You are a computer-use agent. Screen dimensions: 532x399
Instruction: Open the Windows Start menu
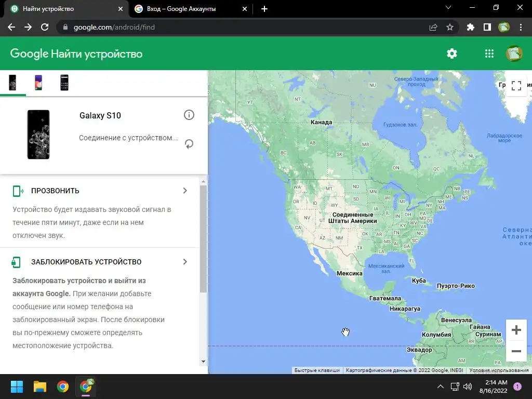coord(17,387)
